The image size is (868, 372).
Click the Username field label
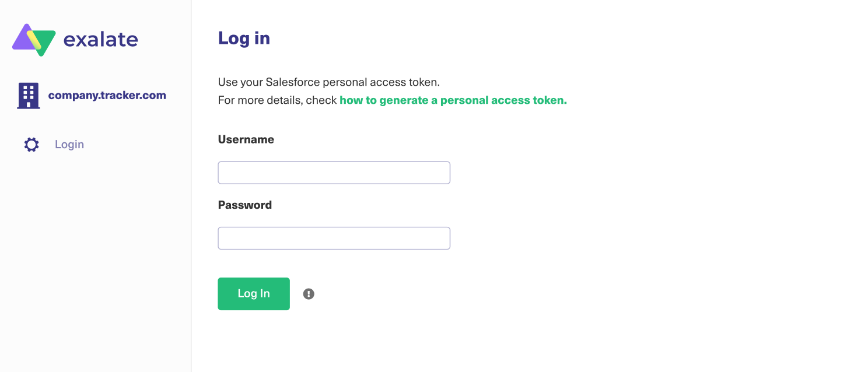246,140
